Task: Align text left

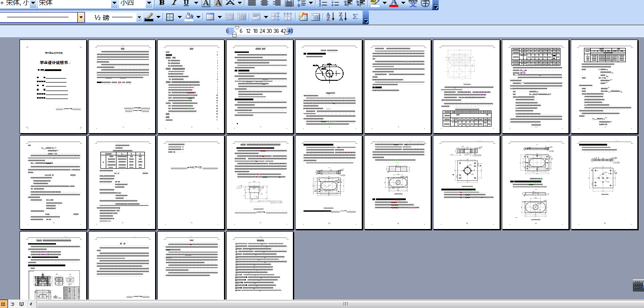Action: coord(252,3)
